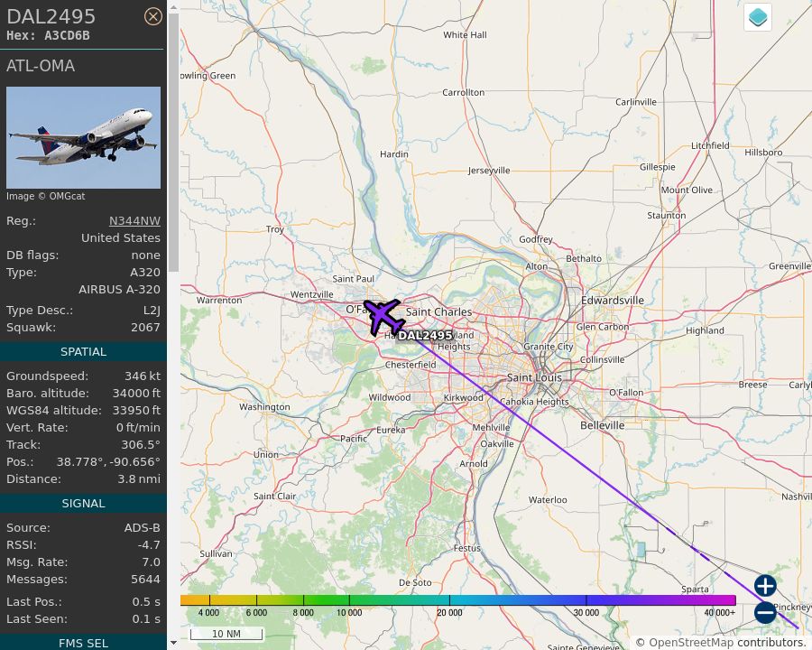Viewport: 812px width, 650px height.
Task: Select the DAL2495 aircraft icon on the map
Action: click(x=383, y=314)
